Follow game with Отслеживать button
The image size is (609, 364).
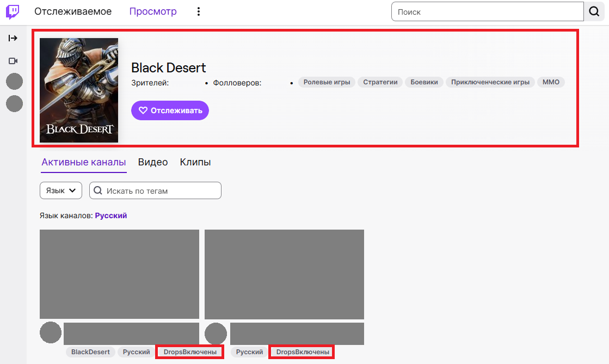click(x=170, y=110)
